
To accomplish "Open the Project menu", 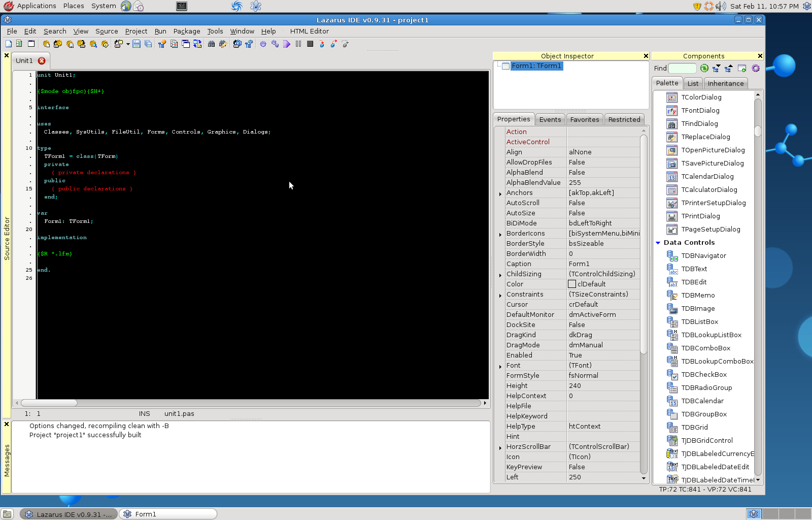I will click(136, 31).
